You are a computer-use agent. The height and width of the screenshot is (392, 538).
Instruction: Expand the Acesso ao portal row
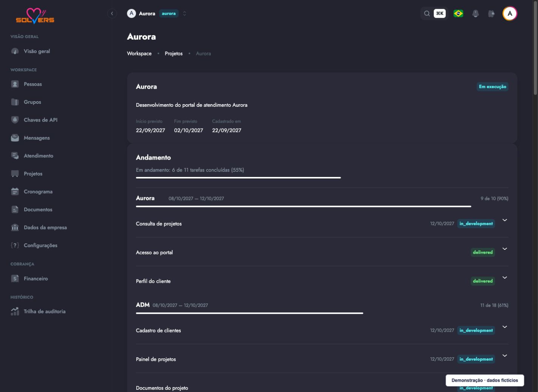(x=504, y=249)
